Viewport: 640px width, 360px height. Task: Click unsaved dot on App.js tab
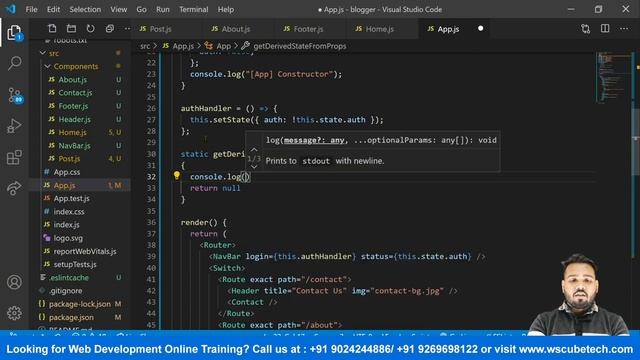coord(480,29)
